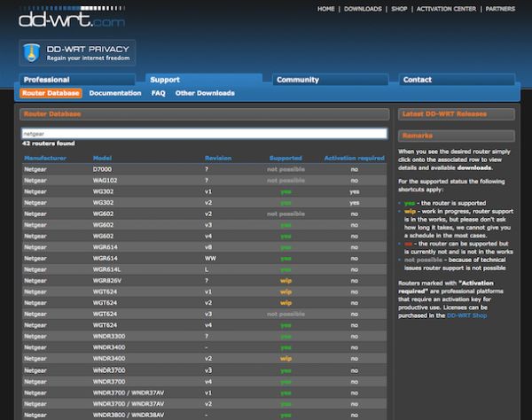Open the ACTIVATION CENTER link
Image resolution: width=532 pixels, height=420 pixels.
(446, 9)
